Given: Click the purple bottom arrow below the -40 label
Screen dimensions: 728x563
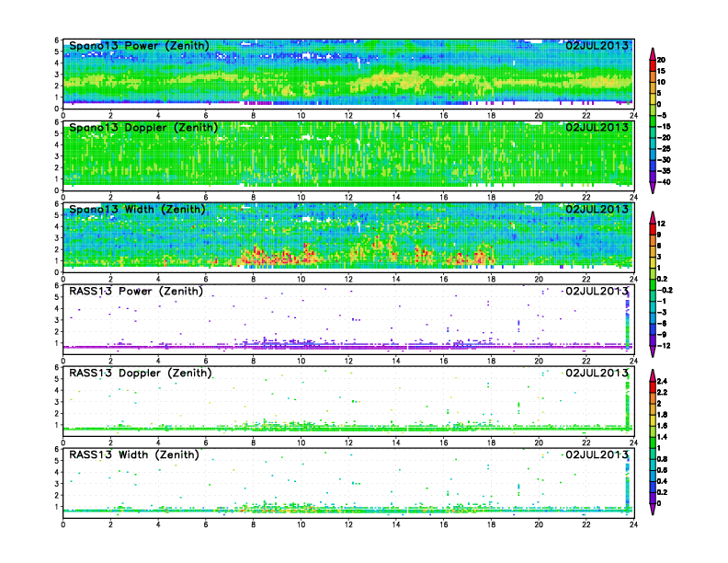Looking at the screenshot, I should [652, 188].
